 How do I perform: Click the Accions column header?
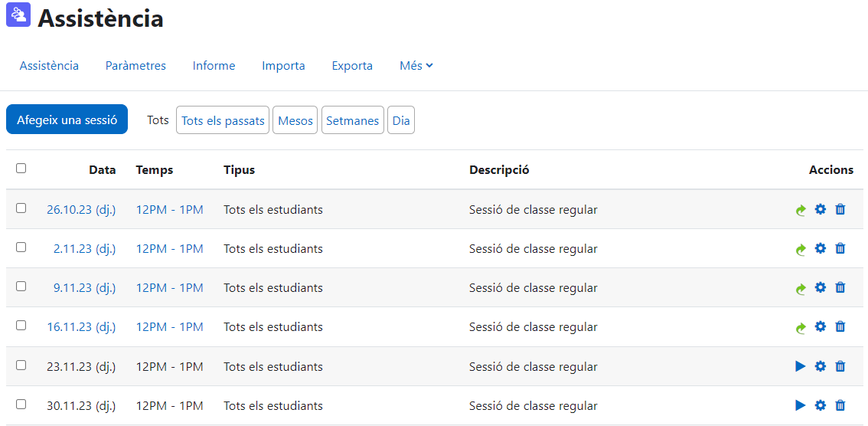click(831, 170)
